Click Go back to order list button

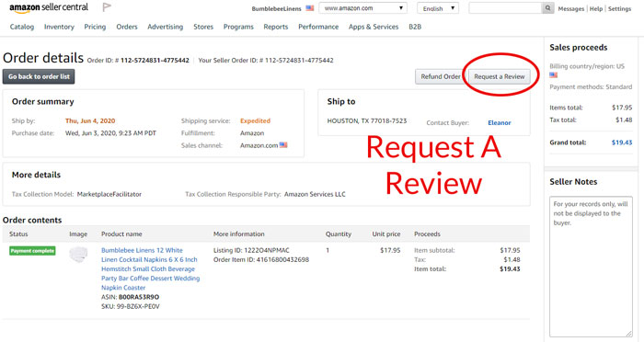(39, 76)
